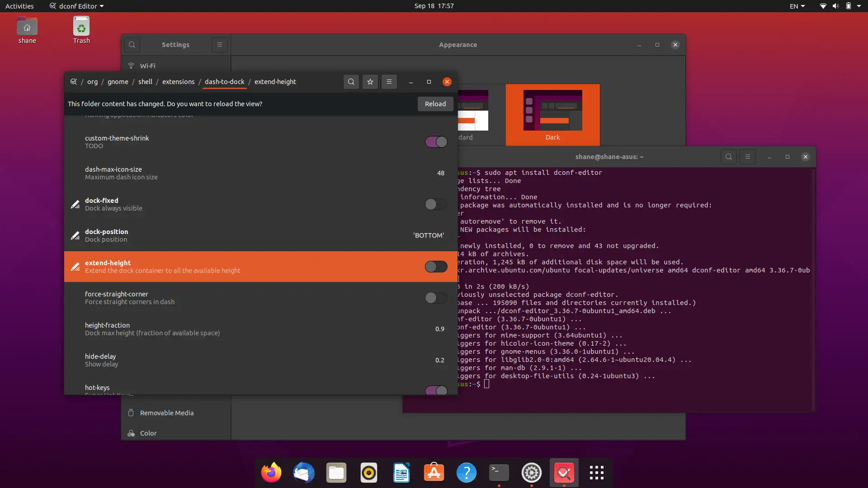
Task: Open the dconf Editor app menu
Action: pyautogui.click(x=77, y=6)
